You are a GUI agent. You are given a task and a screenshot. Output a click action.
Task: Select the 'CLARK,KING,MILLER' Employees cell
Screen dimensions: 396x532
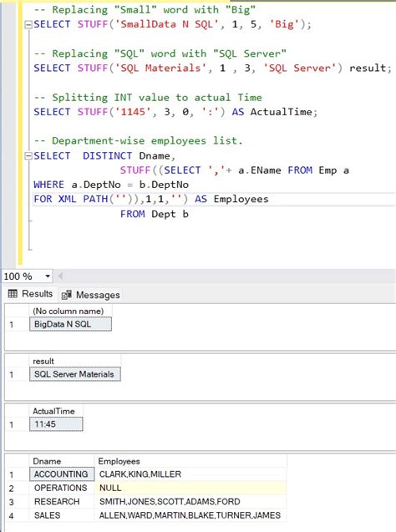click(x=190, y=474)
